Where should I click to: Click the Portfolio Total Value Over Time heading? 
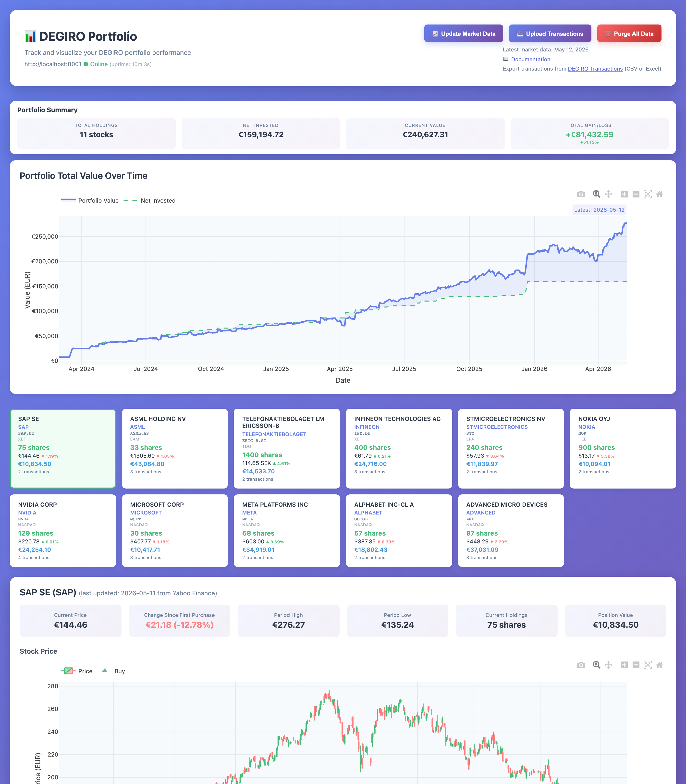pyautogui.click(x=84, y=176)
